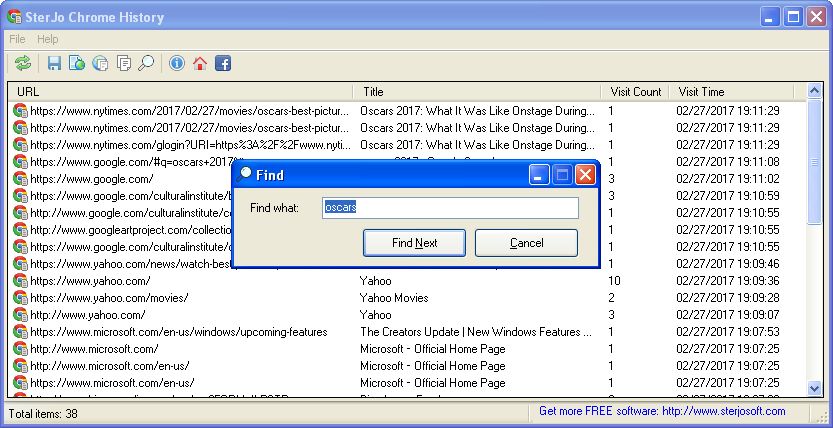Click Chrome icon beside http://www.yahoo.com/ row

[x=20, y=315]
